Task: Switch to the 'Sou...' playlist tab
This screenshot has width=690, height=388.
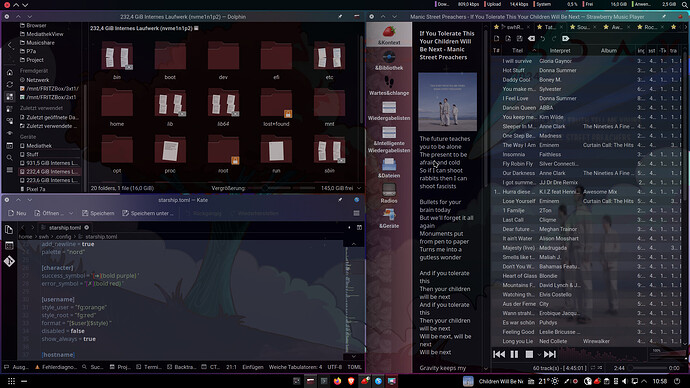Action: [583, 27]
